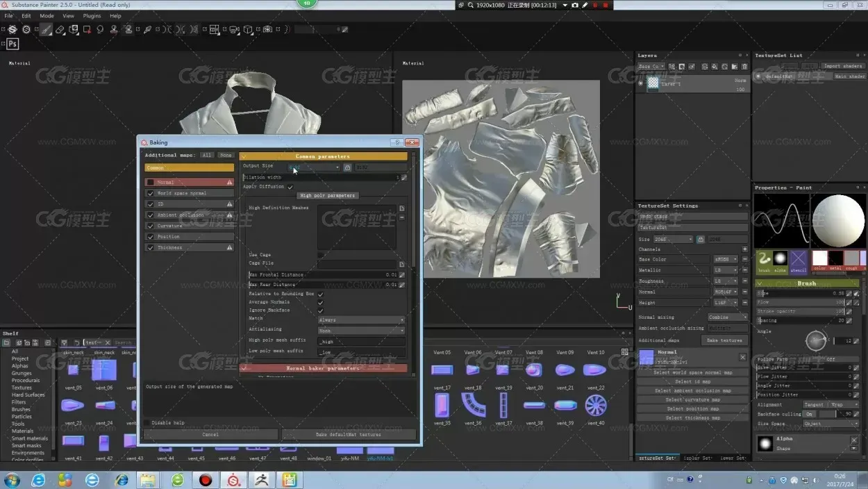
Task: Add a folder in Layers panel
Action: [735, 67]
